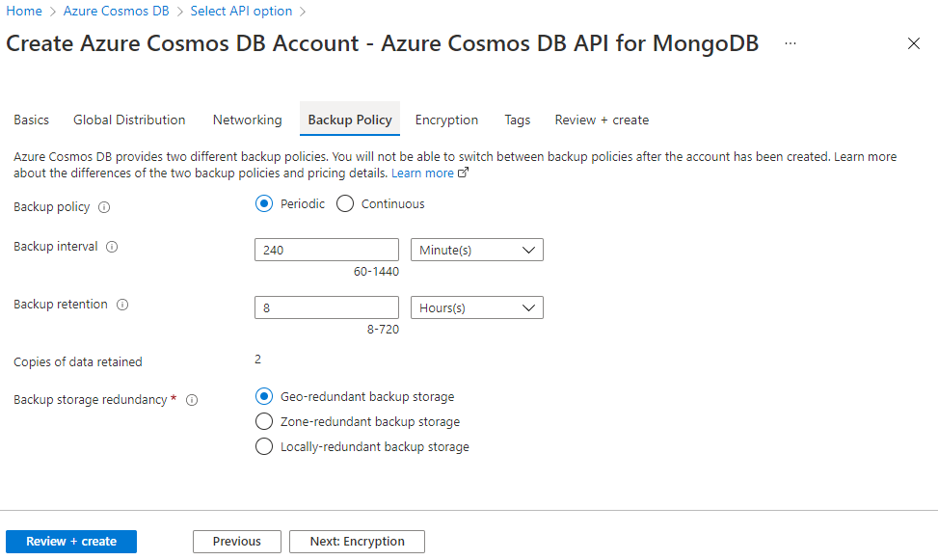The height and width of the screenshot is (560, 938).
Task: Select the Continuous backup policy
Action: coord(345,204)
